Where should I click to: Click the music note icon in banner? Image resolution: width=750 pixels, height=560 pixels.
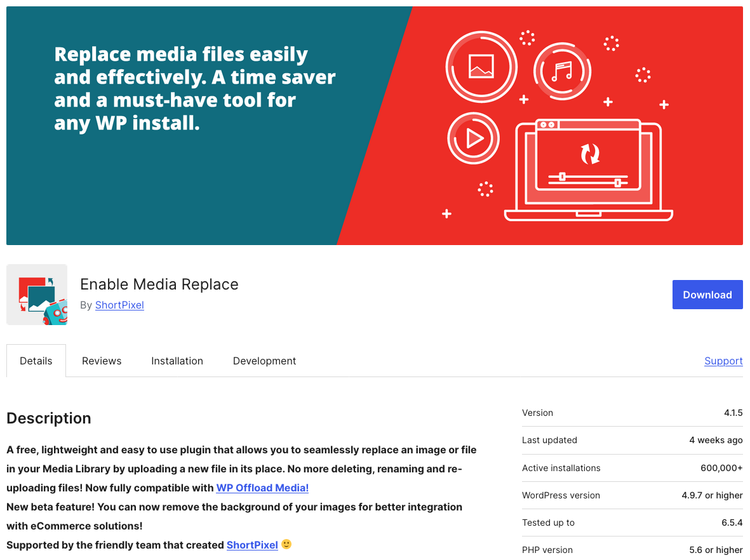point(561,70)
